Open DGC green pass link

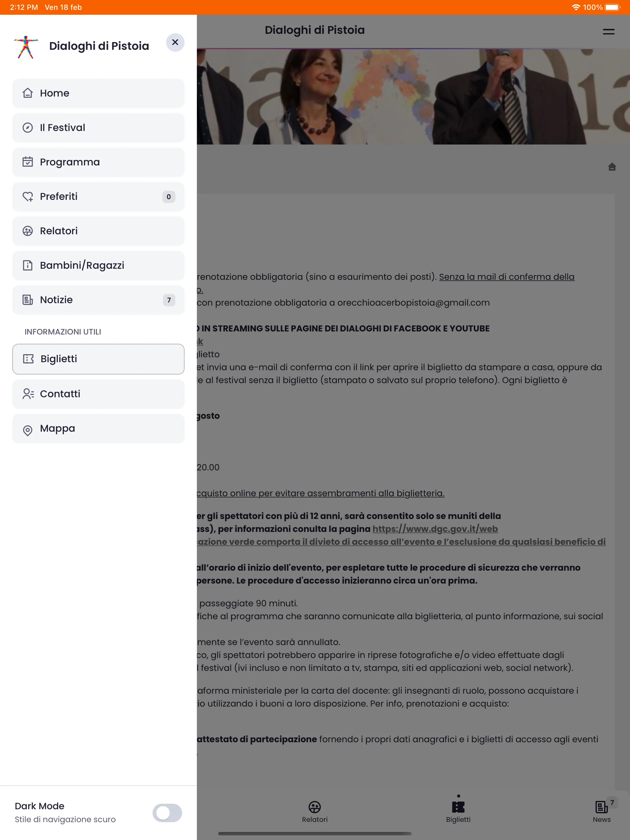434,529
